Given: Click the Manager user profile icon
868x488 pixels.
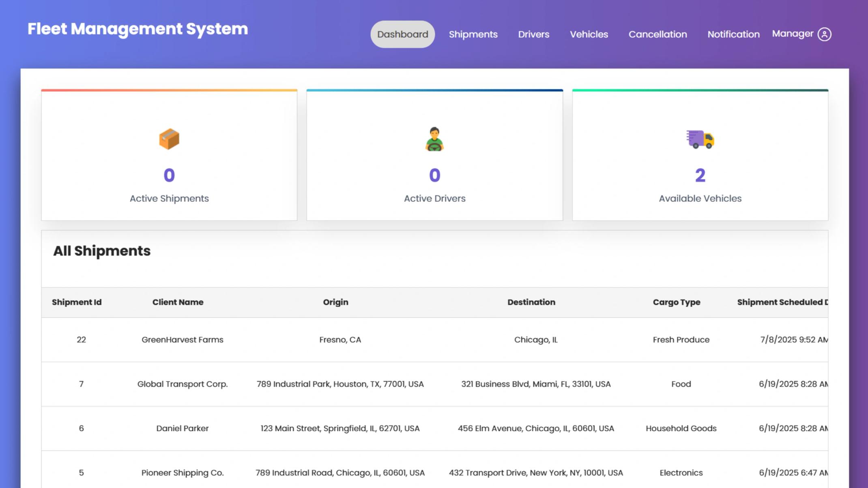Looking at the screenshot, I should pos(824,34).
